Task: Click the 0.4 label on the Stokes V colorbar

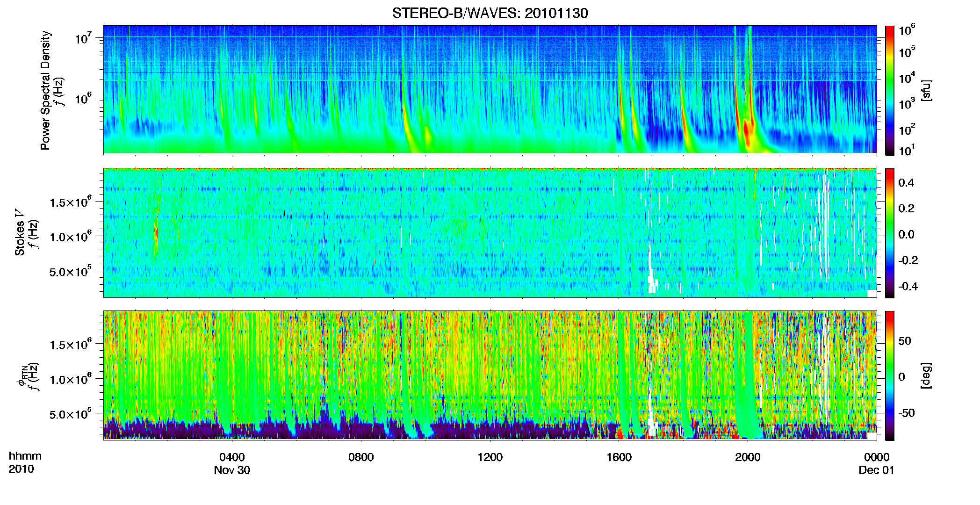Action: 906,183
